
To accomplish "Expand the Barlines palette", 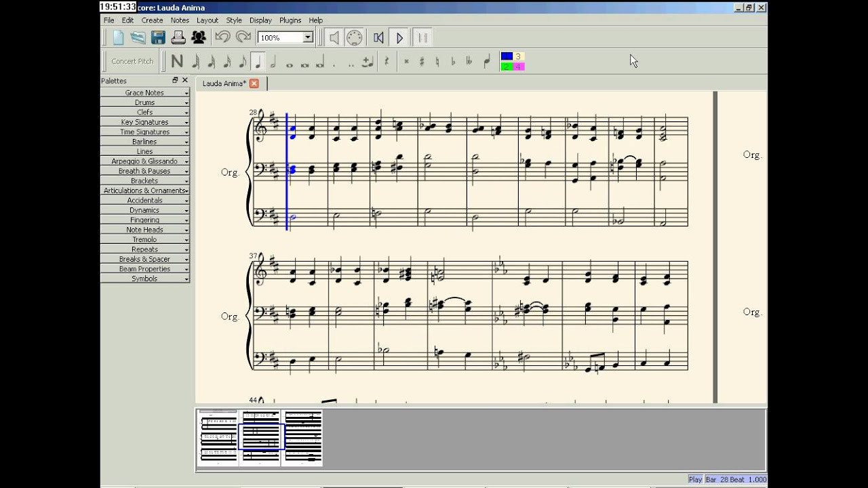I will 144,142.
